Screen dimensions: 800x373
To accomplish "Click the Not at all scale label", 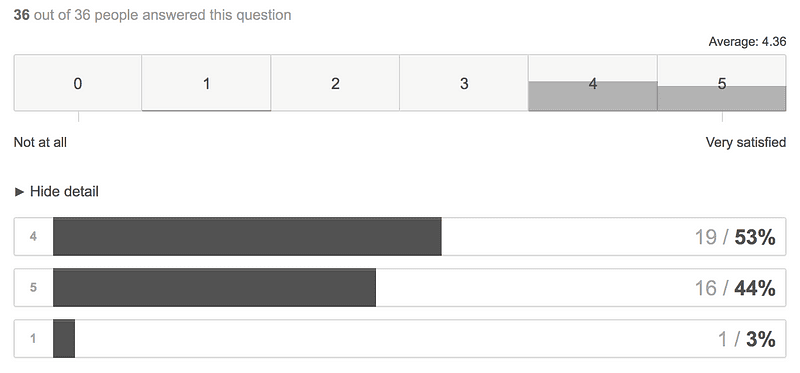I will 40,142.
